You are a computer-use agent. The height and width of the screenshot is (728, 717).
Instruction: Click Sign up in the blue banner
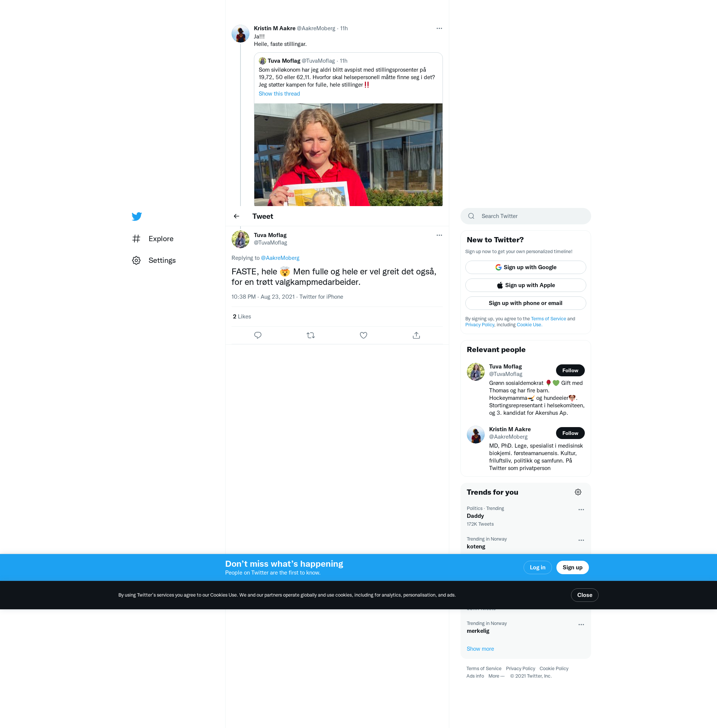pos(572,567)
